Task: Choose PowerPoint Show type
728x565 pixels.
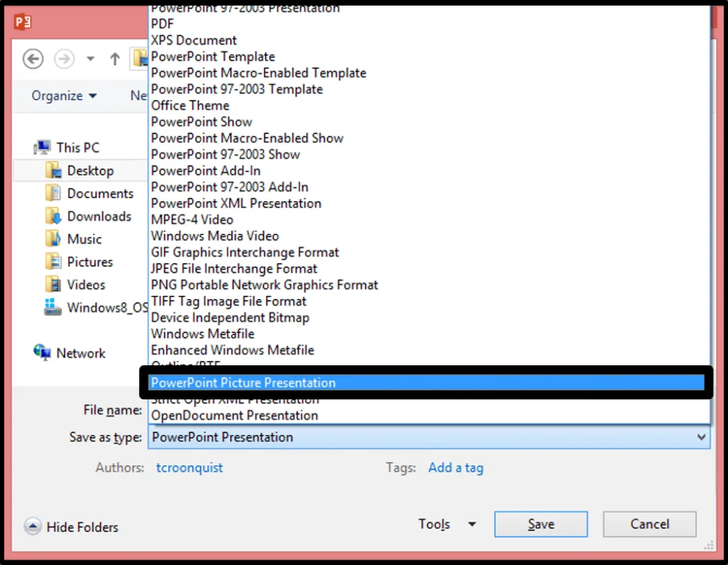Action: [x=429, y=122]
